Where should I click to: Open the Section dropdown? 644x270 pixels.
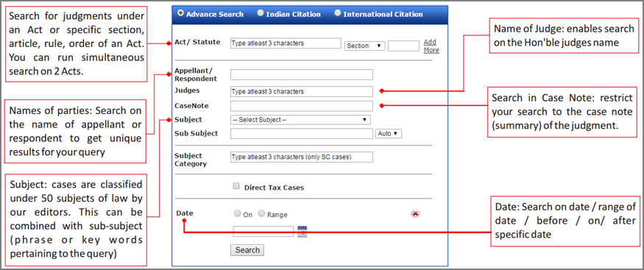click(365, 46)
